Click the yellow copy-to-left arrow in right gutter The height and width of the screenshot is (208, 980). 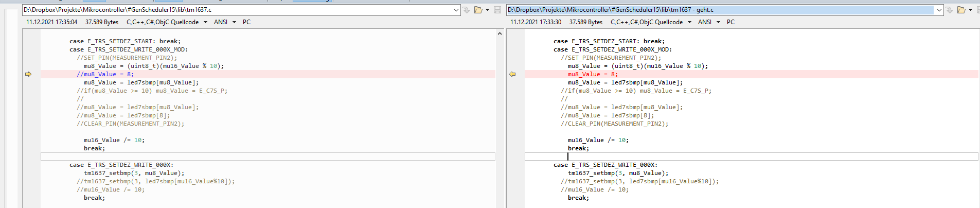(512, 74)
